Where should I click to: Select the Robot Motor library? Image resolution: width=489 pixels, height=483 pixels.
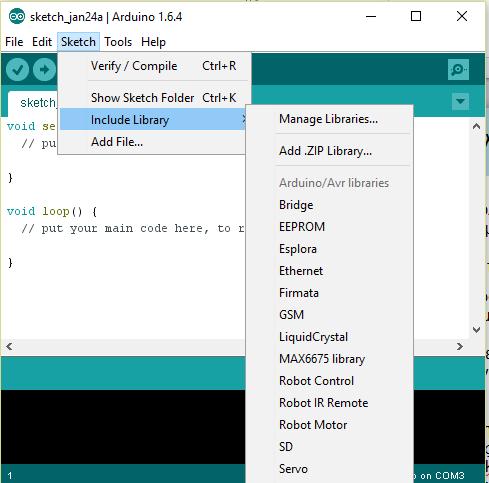(x=328, y=425)
